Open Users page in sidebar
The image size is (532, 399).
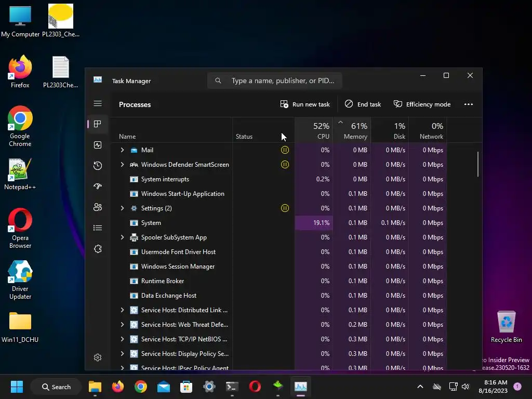point(98,207)
